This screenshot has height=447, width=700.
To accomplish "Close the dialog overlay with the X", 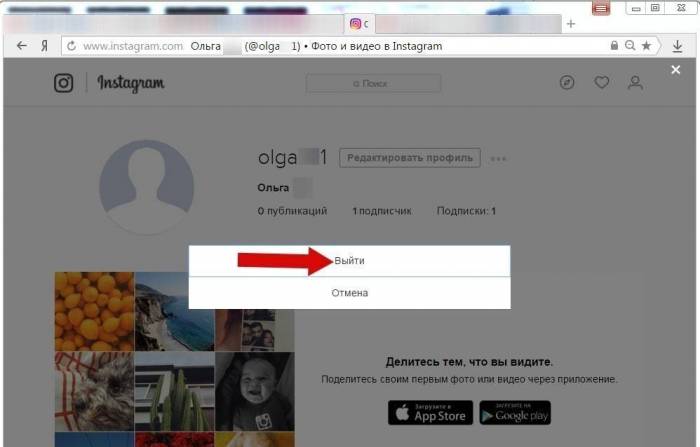I will pyautogui.click(x=676, y=70).
